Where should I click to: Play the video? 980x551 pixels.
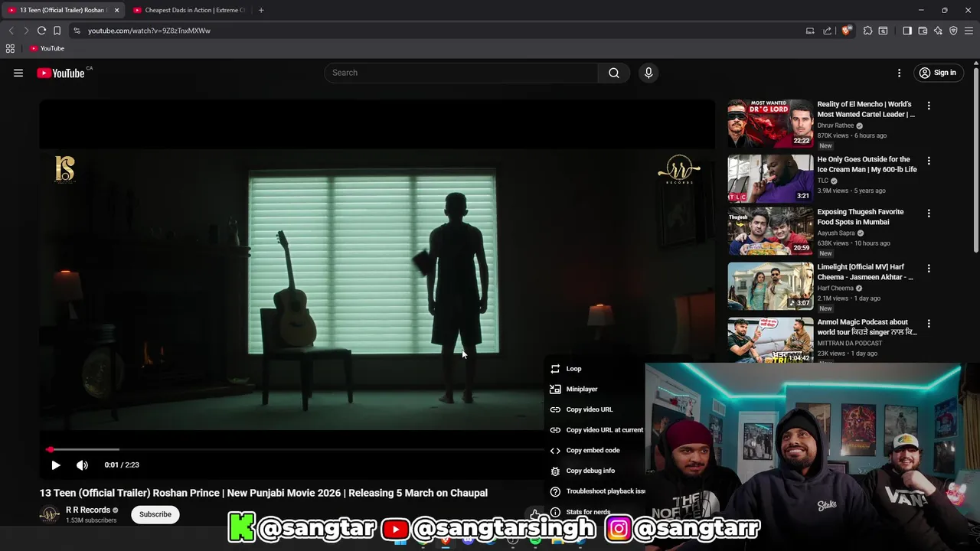click(56, 465)
